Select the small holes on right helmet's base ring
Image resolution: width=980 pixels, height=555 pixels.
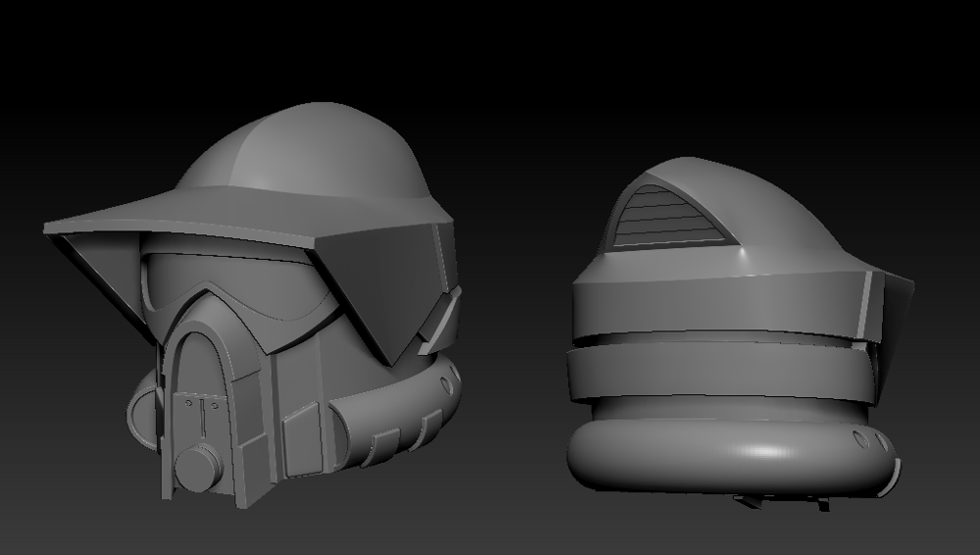click(x=862, y=438)
